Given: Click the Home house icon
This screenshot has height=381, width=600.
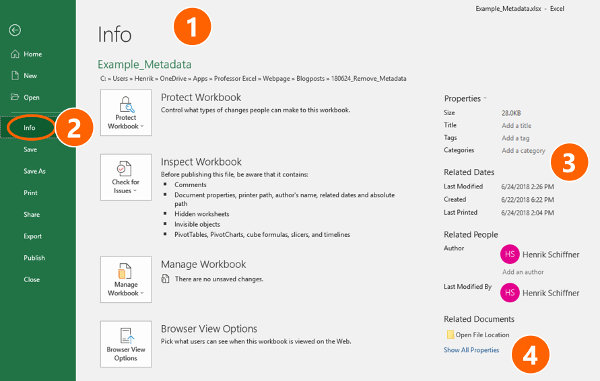Looking at the screenshot, I should [x=15, y=54].
